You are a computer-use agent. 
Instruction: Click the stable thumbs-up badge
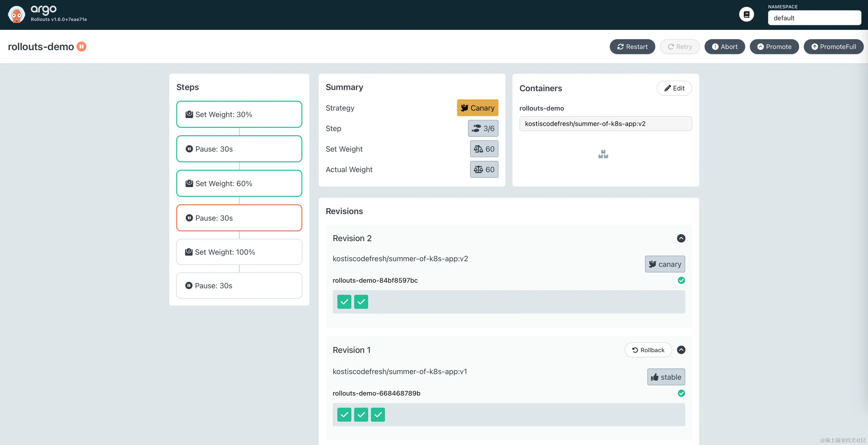tap(666, 377)
